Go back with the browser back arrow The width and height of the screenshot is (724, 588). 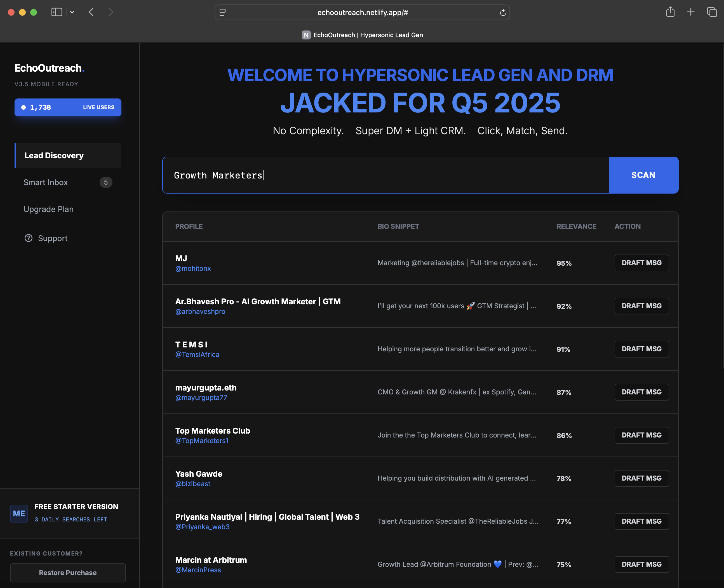click(91, 12)
